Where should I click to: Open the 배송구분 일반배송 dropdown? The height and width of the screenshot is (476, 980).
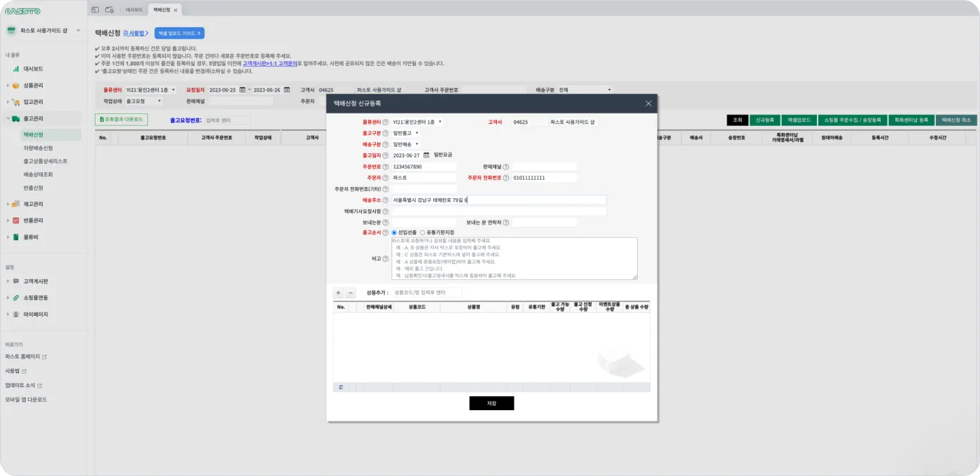[406, 144]
